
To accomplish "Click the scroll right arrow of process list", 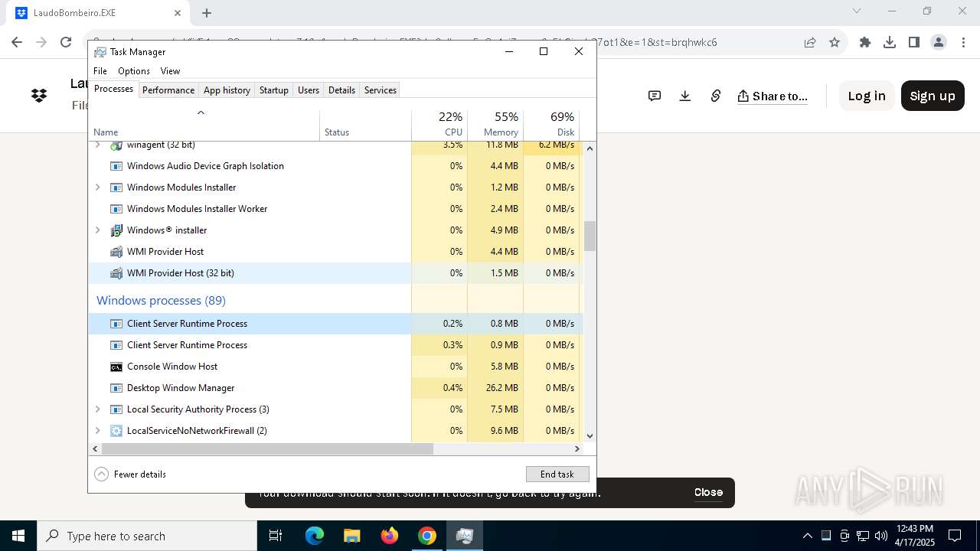I will click(577, 449).
